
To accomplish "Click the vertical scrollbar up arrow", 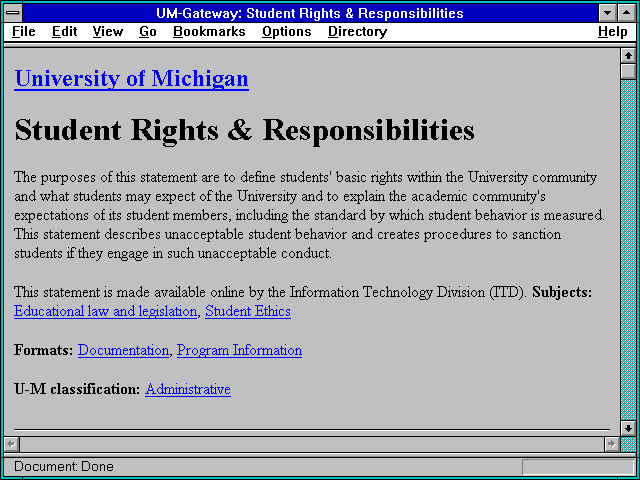I will (x=629, y=56).
